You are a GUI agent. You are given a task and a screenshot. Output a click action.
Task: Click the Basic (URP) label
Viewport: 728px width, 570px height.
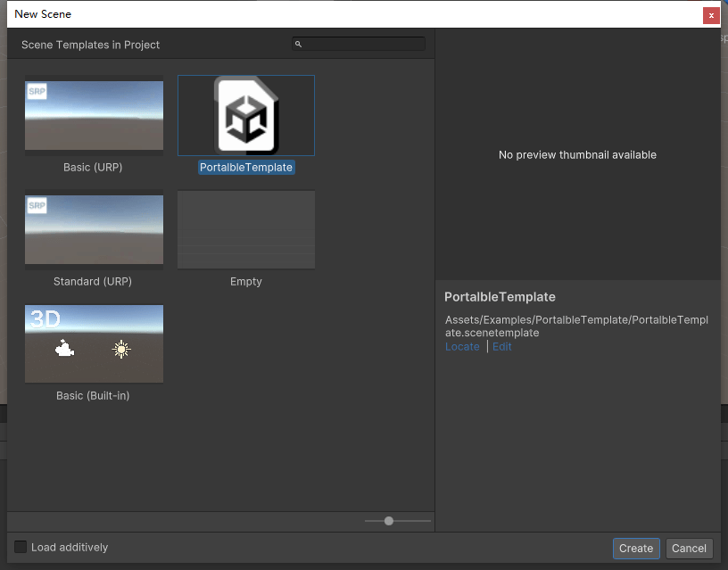click(x=93, y=168)
